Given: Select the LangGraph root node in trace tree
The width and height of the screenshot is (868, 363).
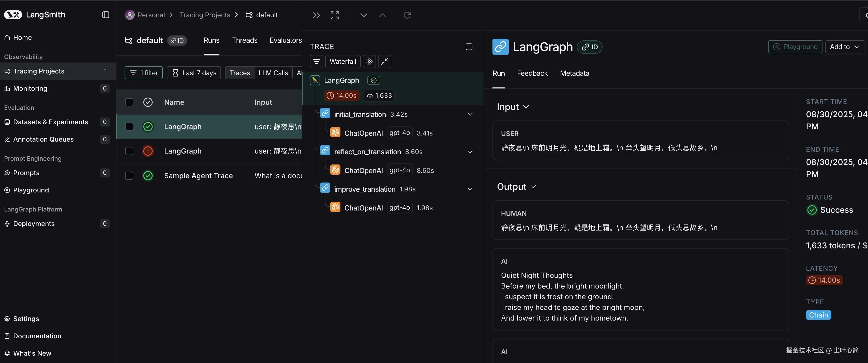Looking at the screenshot, I should click(393, 88).
